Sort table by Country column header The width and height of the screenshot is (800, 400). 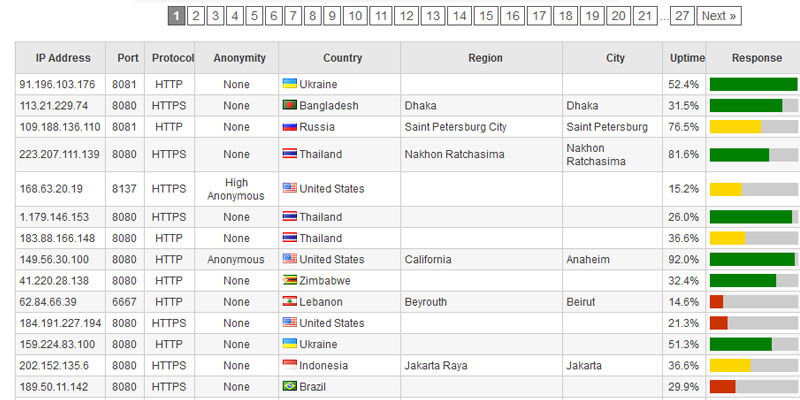(x=340, y=58)
